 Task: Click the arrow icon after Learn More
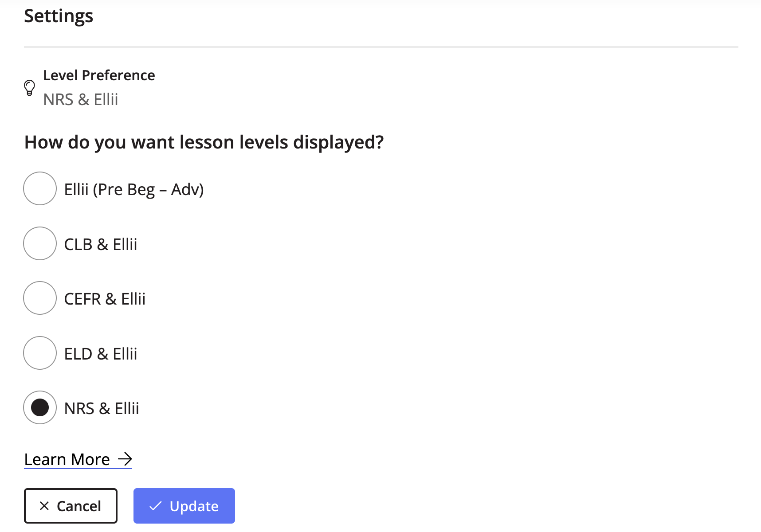pyautogui.click(x=125, y=459)
